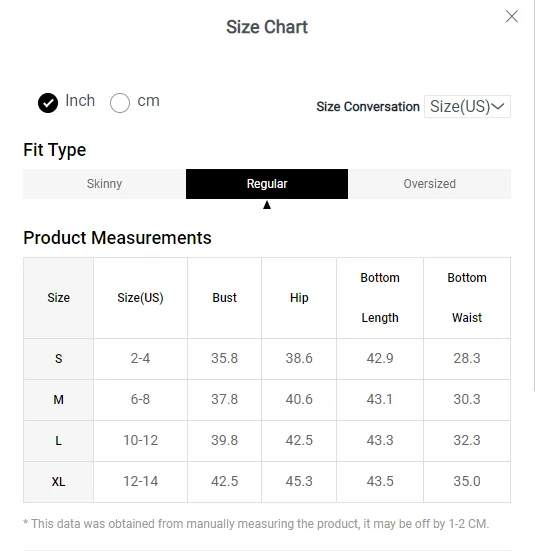Image resolution: width=535 pixels, height=552 pixels.
Task: Open the Size(US) conversion dropdown
Action: 467,106
